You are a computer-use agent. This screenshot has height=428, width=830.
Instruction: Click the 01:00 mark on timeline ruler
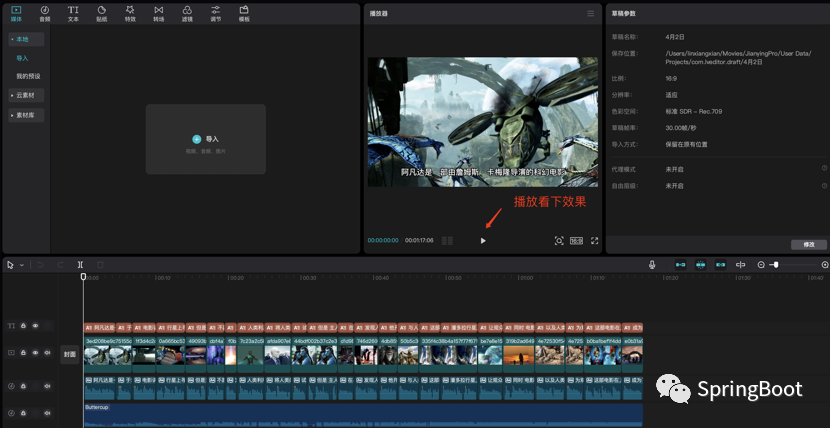525,278
